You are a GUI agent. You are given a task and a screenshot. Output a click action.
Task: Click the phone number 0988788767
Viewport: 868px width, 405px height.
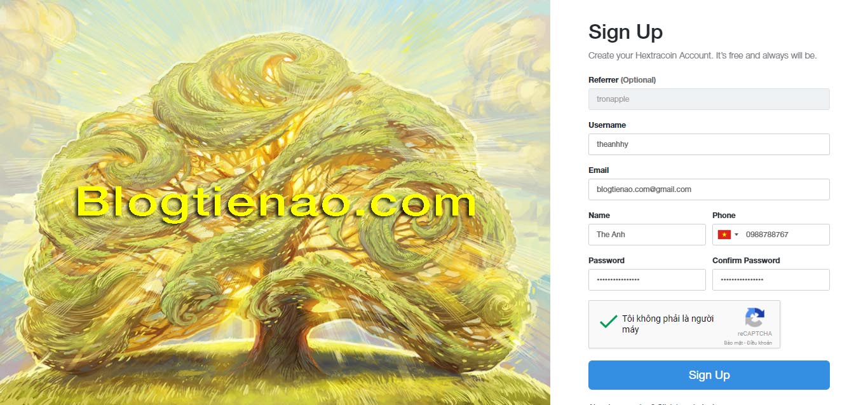pos(767,235)
